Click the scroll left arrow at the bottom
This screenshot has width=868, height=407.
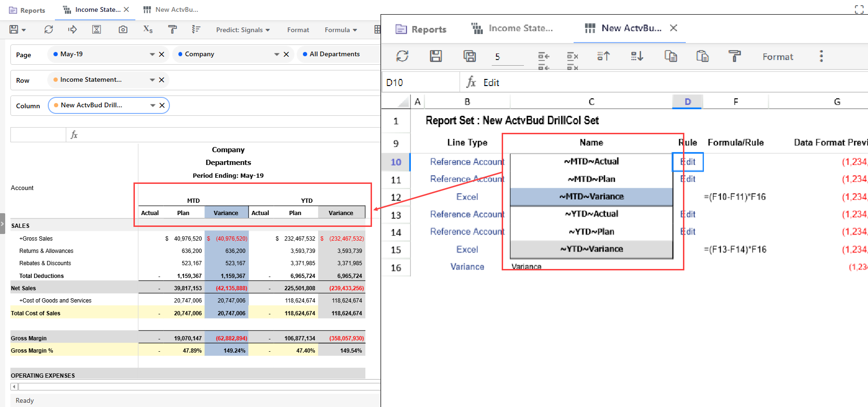click(x=14, y=387)
